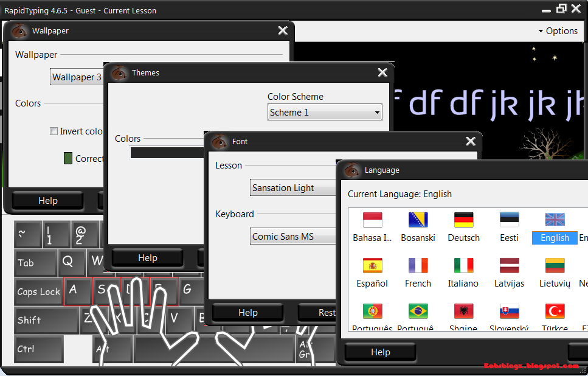Open the Wallpaper 3 dropdown
The width and height of the screenshot is (588, 376).
point(77,77)
